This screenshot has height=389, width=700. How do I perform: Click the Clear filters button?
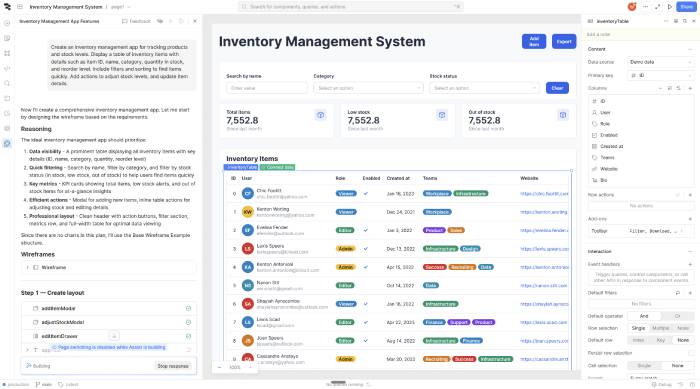pos(557,88)
